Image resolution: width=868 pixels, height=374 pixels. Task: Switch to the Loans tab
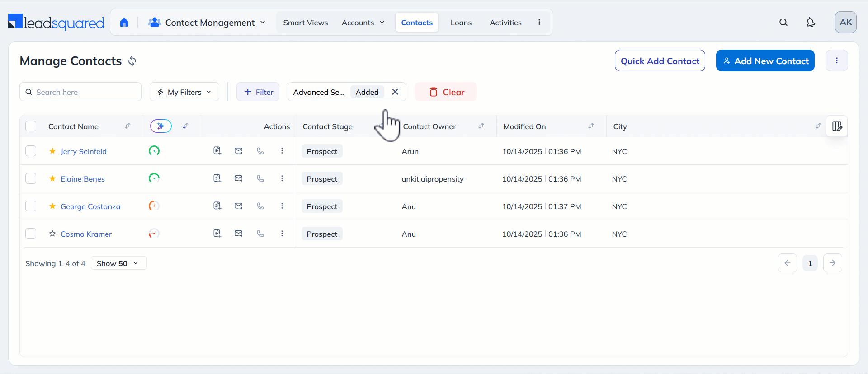(x=461, y=23)
